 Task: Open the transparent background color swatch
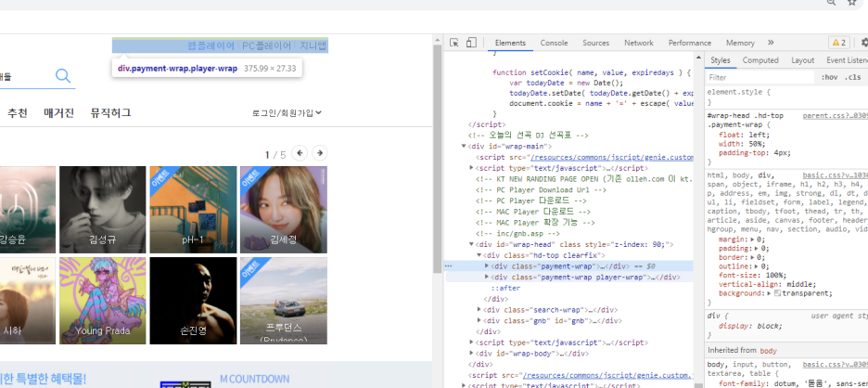pyautogui.click(x=778, y=293)
